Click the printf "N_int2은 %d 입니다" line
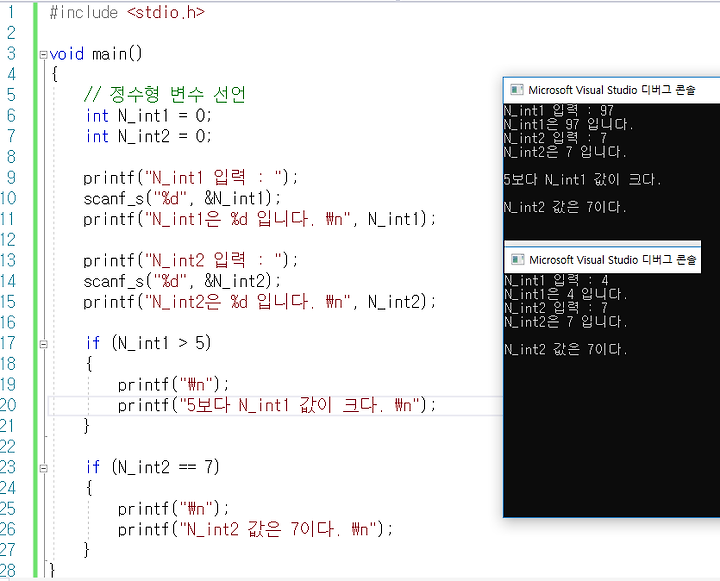Viewport: 720px width, 581px height. (x=259, y=302)
